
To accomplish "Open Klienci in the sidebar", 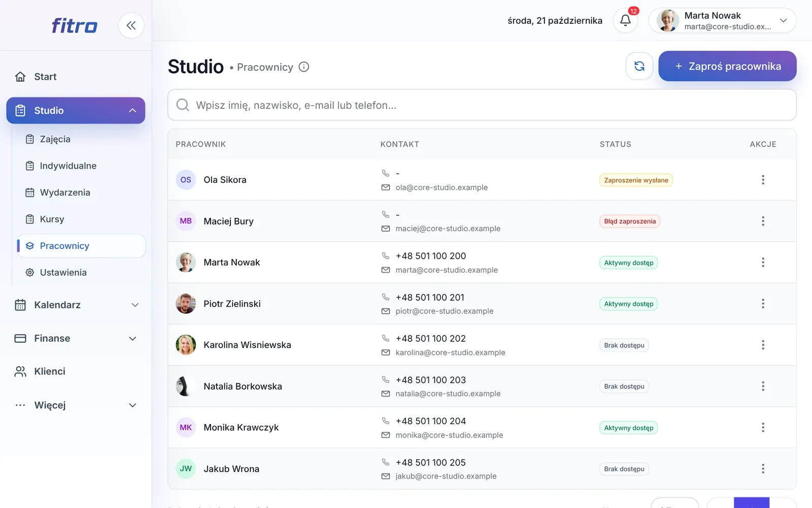I will point(76,371).
